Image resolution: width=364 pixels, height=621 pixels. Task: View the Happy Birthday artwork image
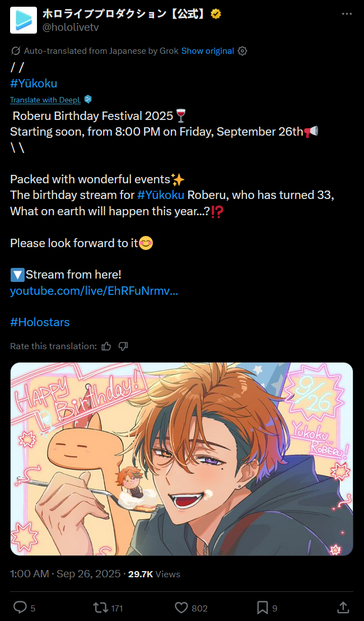[x=181, y=459]
